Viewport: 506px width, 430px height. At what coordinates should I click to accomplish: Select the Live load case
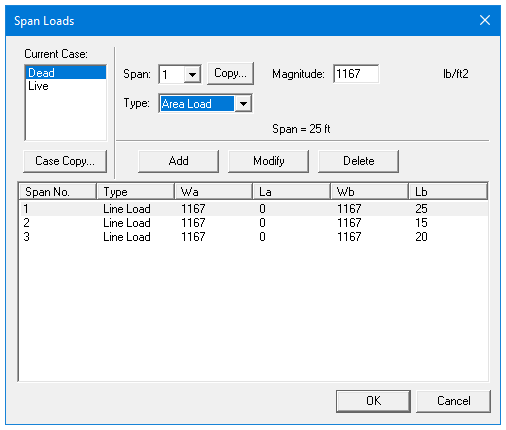66,86
